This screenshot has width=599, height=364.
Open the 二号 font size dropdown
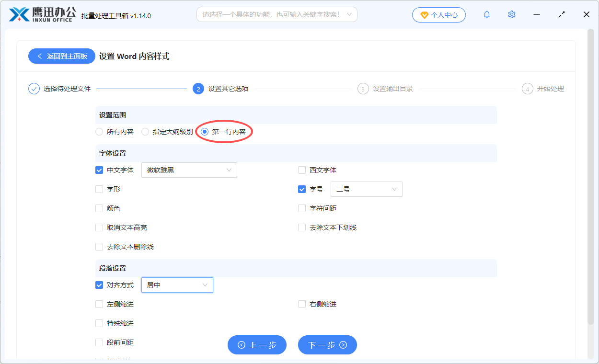[x=366, y=189]
